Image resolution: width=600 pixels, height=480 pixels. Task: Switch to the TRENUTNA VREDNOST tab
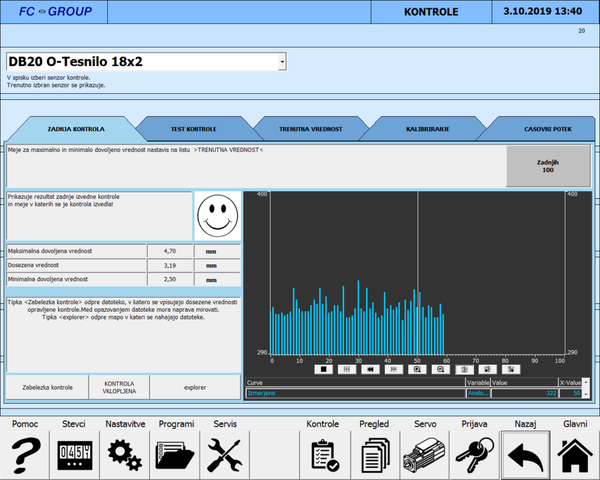[x=308, y=129]
